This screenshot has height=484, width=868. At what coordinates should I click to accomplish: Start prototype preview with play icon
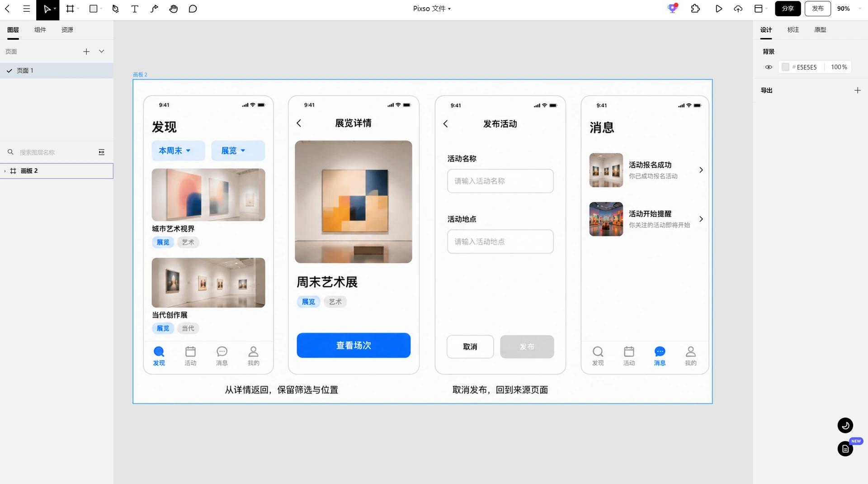click(719, 9)
